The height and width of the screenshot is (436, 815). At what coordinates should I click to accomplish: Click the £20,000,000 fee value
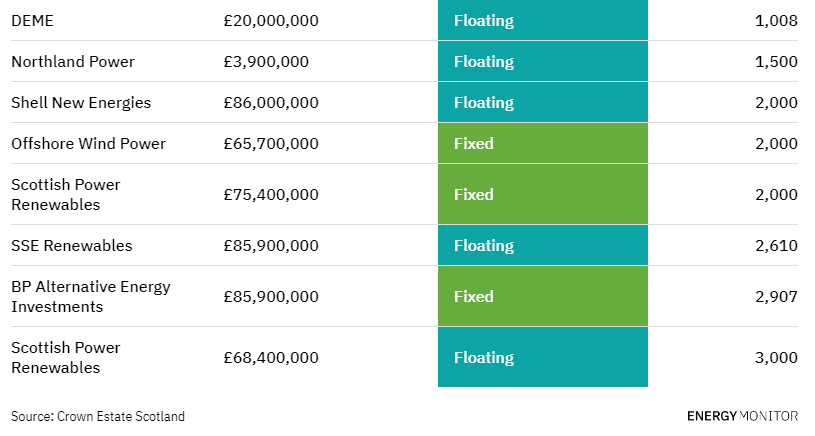(x=271, y=21)
